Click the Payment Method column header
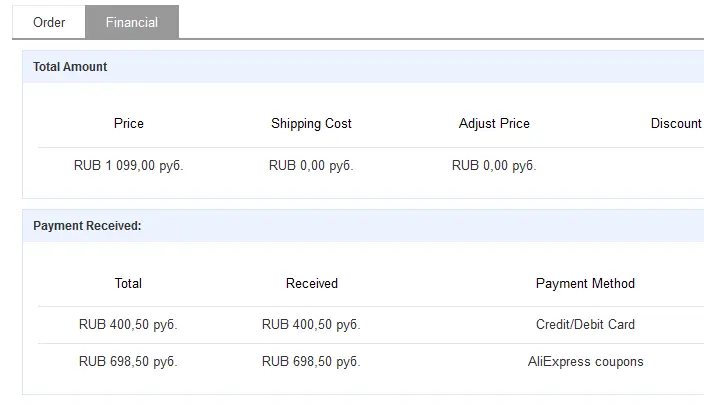 (585, 283)
